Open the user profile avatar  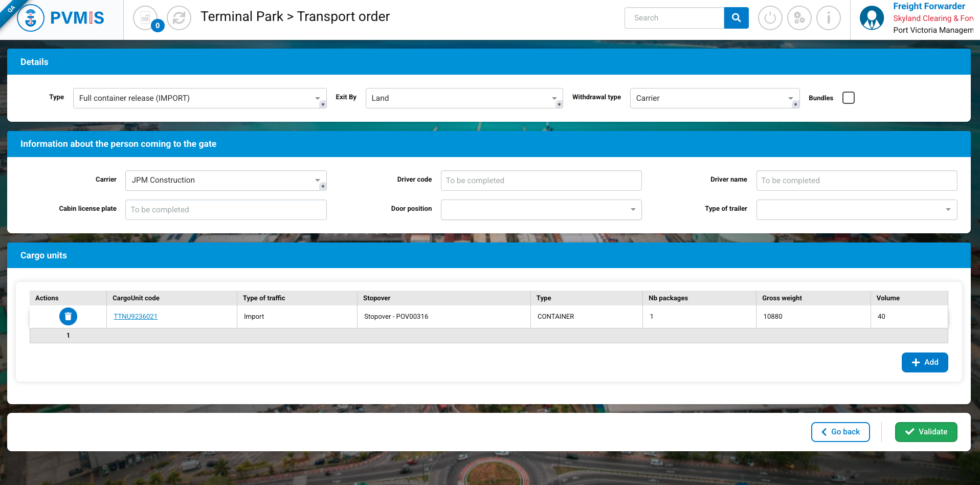(x=872, y=18)
